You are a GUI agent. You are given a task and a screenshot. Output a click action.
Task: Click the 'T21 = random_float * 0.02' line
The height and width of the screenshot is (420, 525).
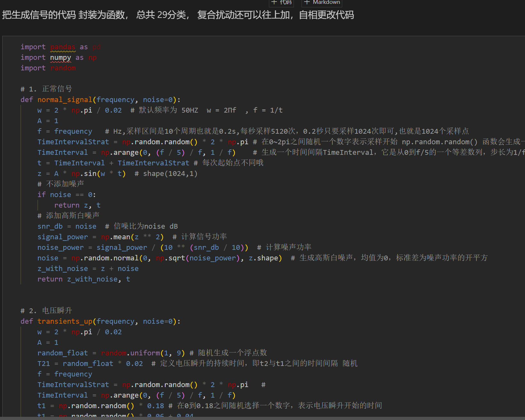(90, 364)
